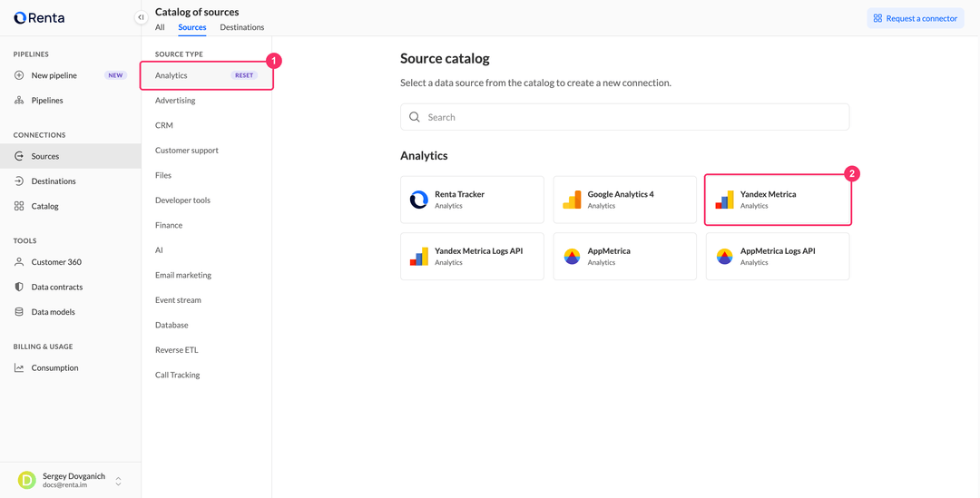This screenshot has width=980, height=498.
Task: Click the New pipeline plus icon
Action: pos(19,75)
